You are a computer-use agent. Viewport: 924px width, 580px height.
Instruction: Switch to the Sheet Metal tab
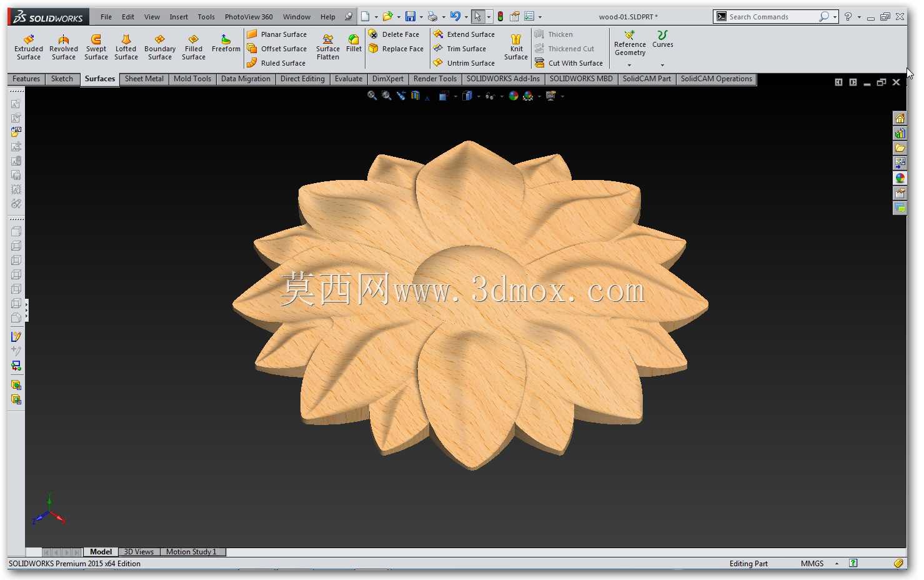pos(144,79)
